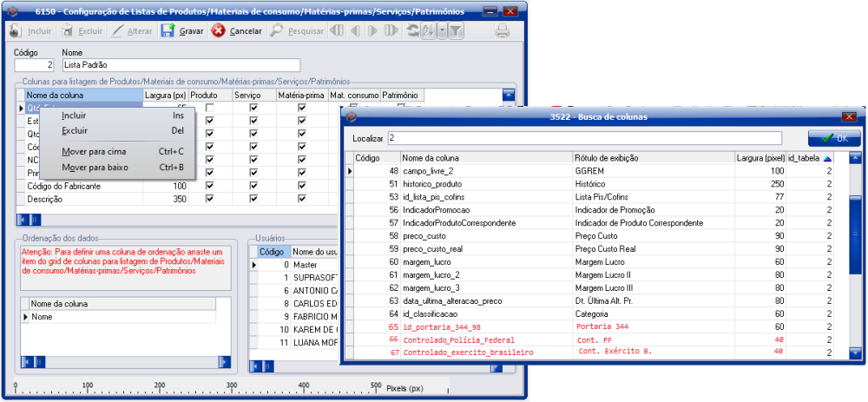The height and width of the screenshot is (402, 868).
Task: Choose Incluir from the context menu
Action: point(75,115)
